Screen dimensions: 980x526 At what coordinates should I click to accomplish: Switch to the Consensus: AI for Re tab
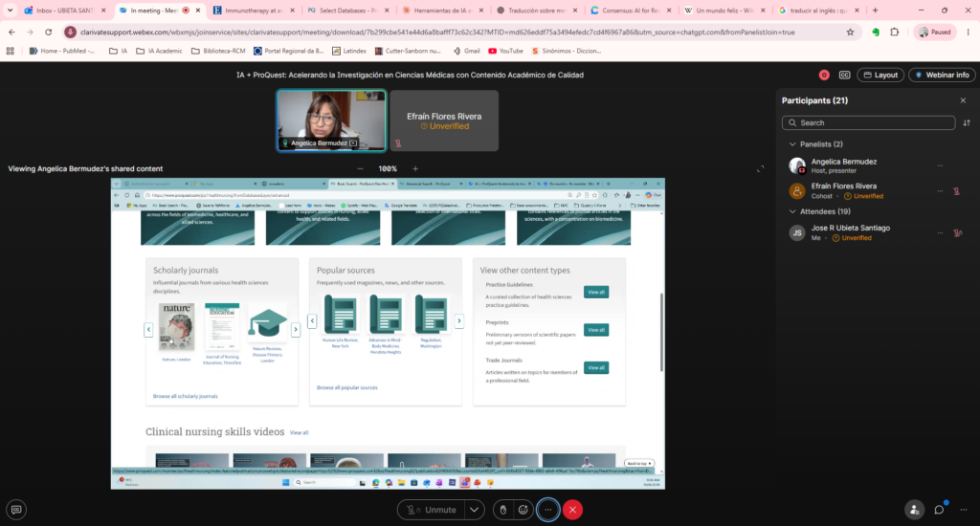pos(631,11)
